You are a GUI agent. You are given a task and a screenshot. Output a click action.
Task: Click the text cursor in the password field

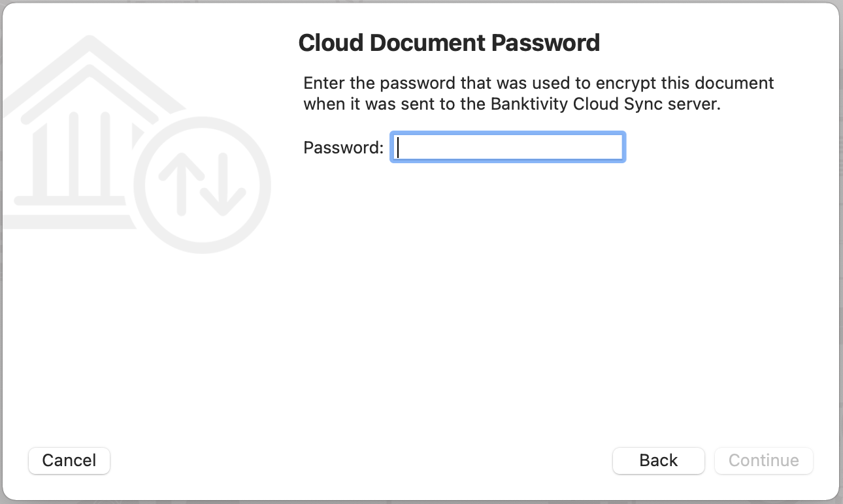click(397, 147)
